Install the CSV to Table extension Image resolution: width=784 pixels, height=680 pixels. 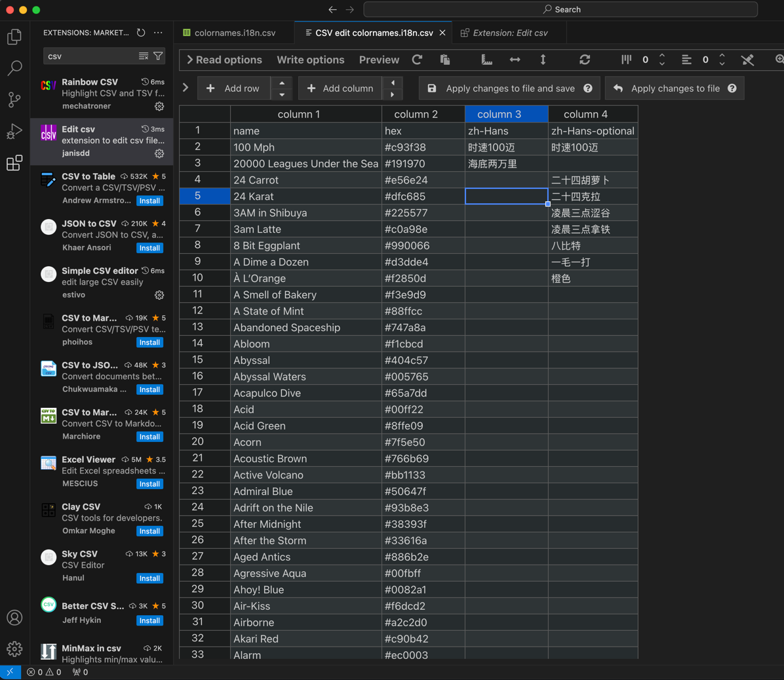point(150,201)
